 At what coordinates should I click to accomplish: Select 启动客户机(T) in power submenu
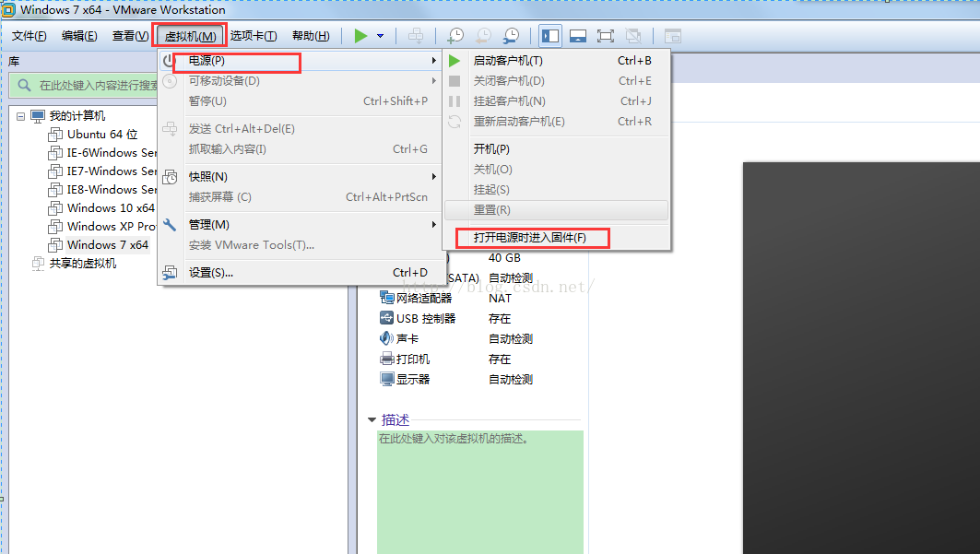tap(556, 61)
